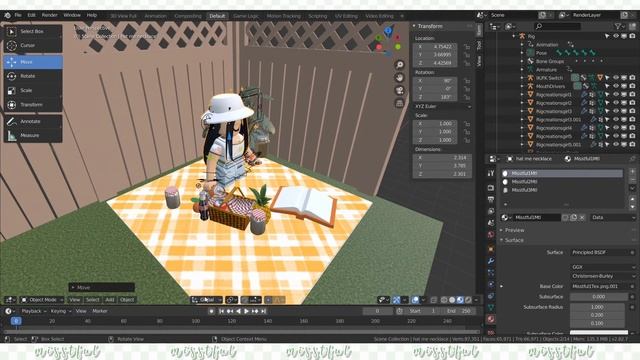Image resolution: width=640 pixels, height=360 pixels.
Task: Click the Subsurface Color white swatch
Action: point(599,333)
